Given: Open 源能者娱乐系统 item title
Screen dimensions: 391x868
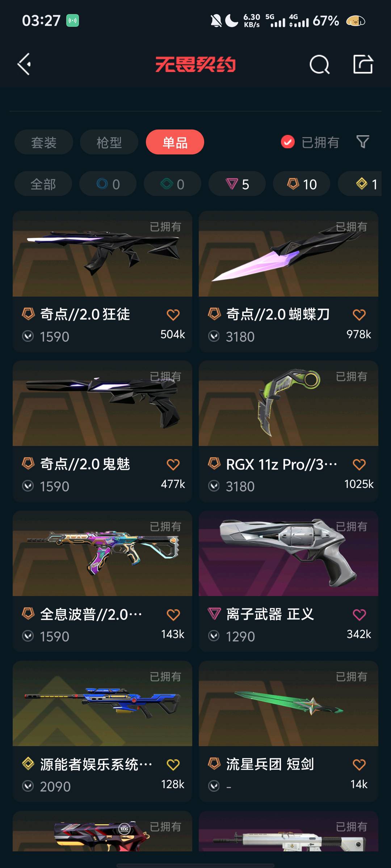Looking at the screenshot, I should (96, 764).
